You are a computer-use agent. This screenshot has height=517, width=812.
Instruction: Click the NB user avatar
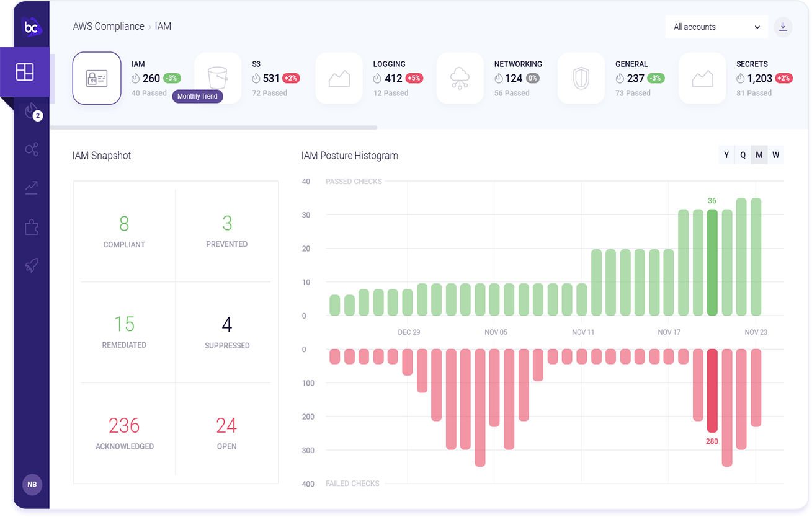click(32, 484)
